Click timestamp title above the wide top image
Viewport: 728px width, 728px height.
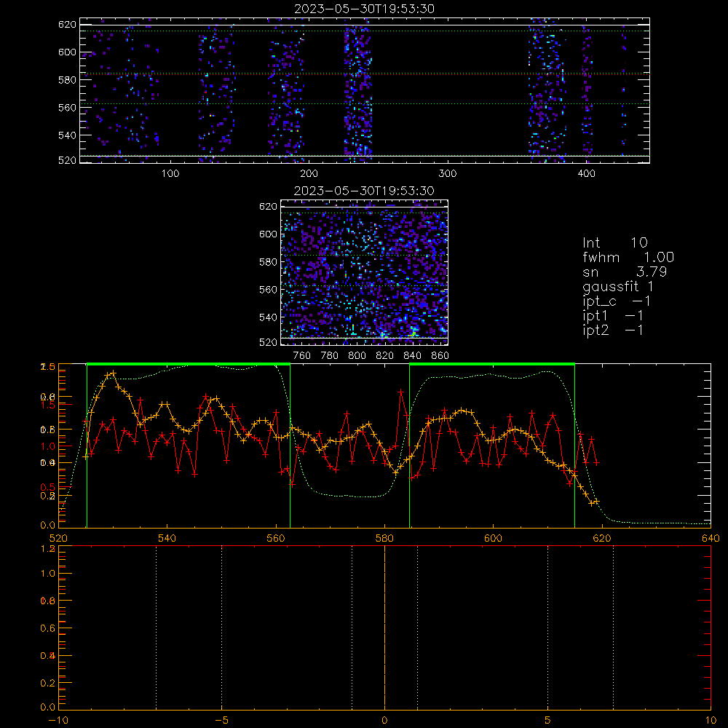(x=364, y=9)
